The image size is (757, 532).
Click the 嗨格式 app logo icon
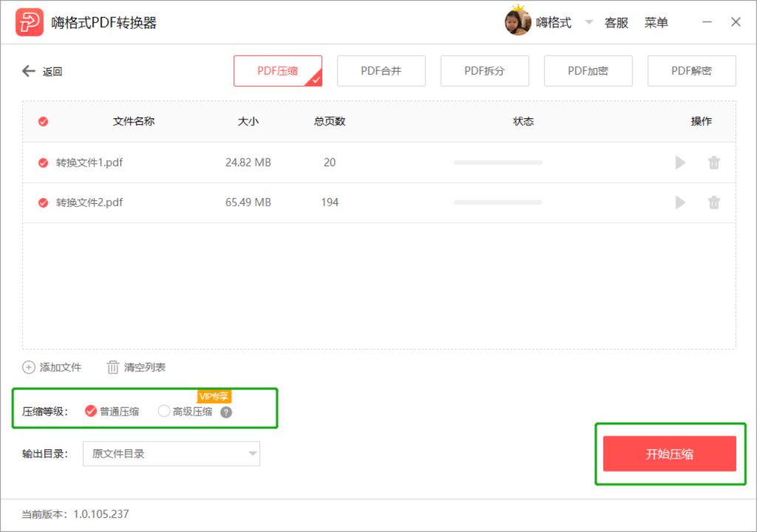click(30, 22)
